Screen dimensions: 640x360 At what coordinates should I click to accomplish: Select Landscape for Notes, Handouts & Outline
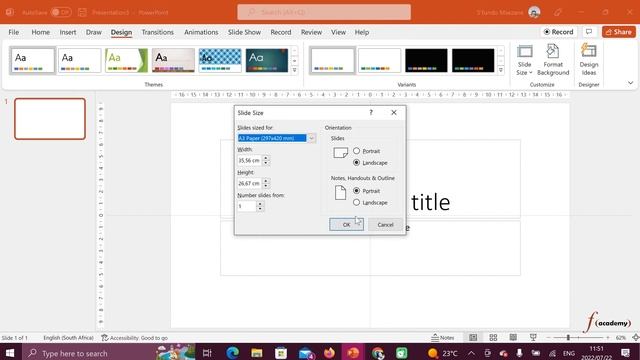tap(356, 202)
